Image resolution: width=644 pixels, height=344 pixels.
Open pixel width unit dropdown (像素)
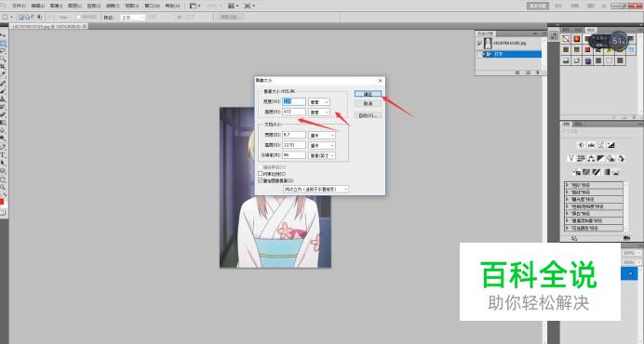(x=319, y=101)
